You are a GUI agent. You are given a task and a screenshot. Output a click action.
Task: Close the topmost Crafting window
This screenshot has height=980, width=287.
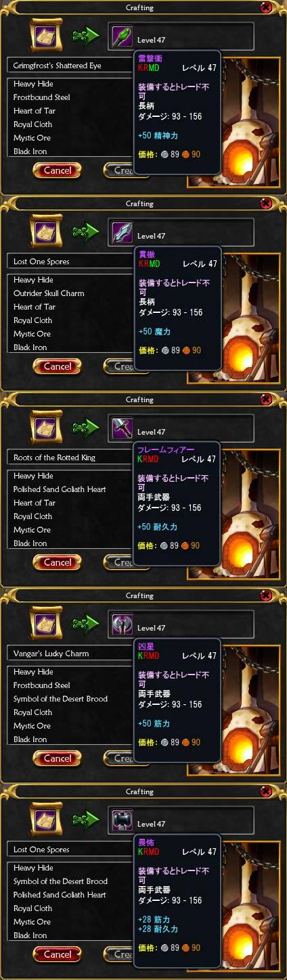point(266,7)
